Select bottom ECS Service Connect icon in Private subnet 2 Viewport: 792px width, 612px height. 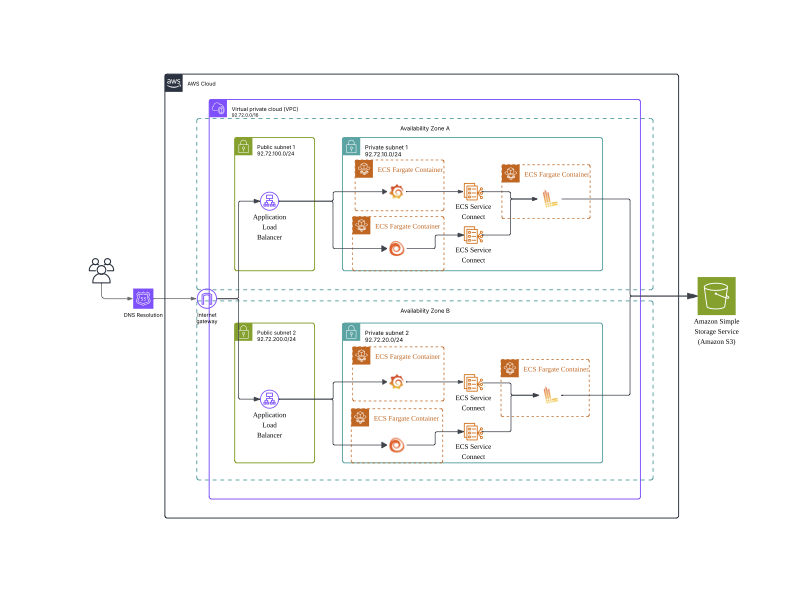[x=473, y=432]
